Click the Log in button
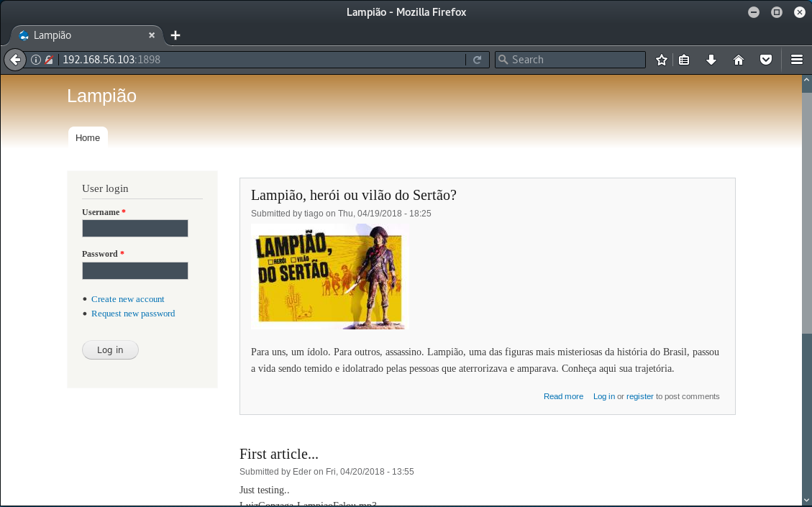812x507 pixels. point(110,350)
